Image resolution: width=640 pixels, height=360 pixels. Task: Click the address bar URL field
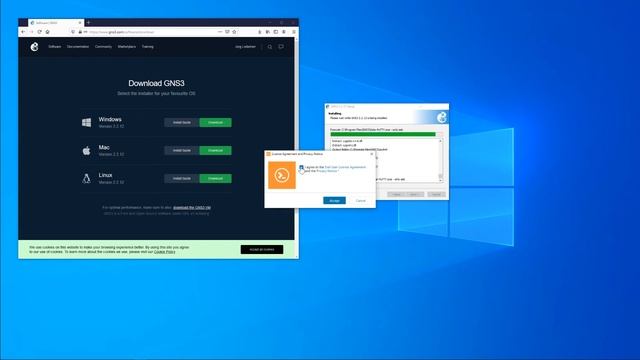(x=153, y=32)
